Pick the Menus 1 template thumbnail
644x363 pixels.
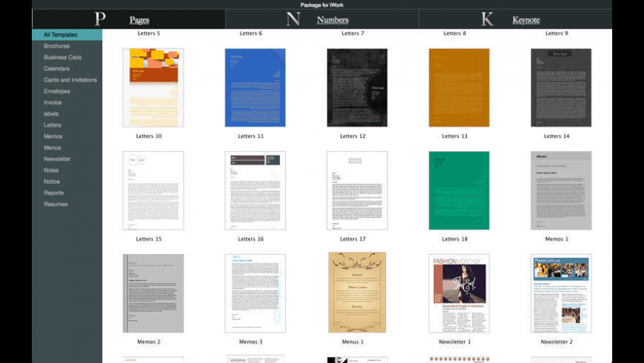357,293
